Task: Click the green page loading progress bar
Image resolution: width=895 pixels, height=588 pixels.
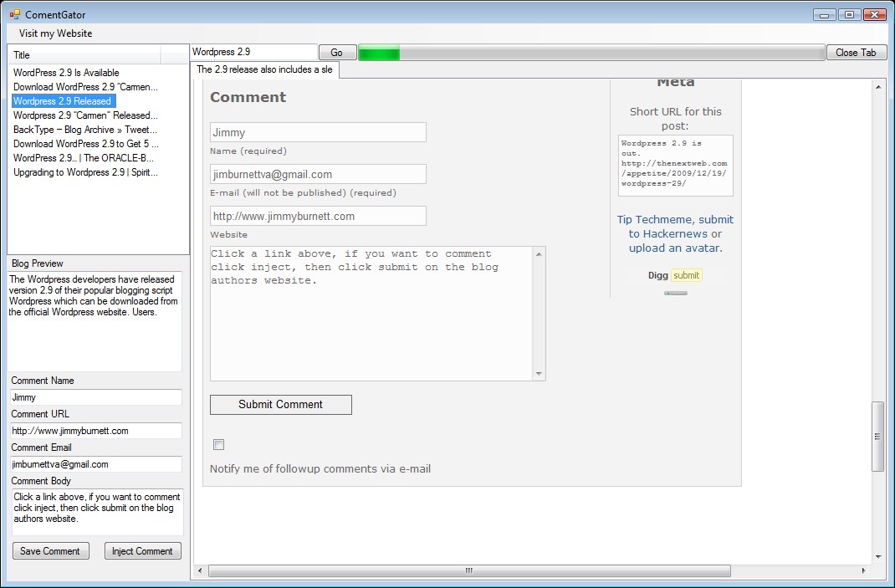Action: coord(591,53)
